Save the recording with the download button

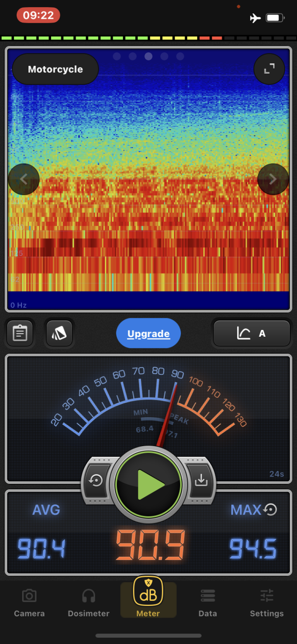click(x=201, y=480)
